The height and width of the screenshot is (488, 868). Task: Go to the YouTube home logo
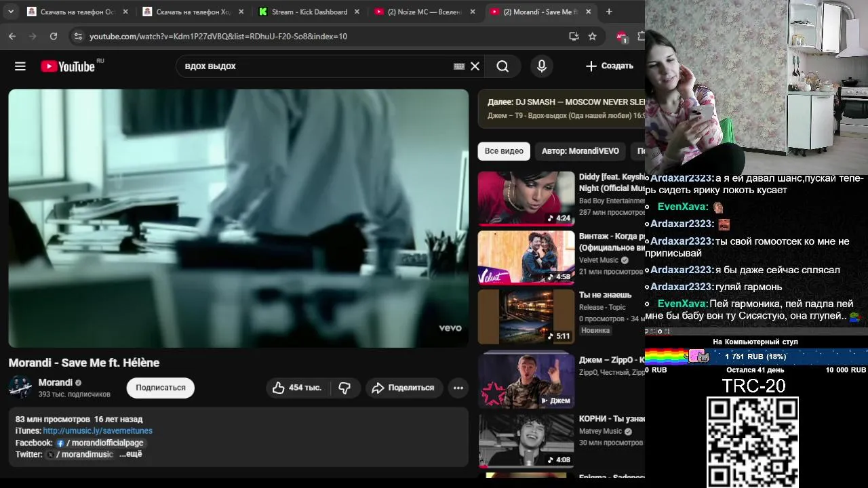click(x=68, y=66)
